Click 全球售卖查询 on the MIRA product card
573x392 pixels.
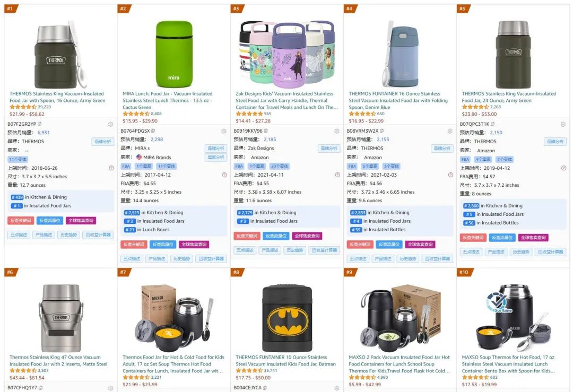tap(194, 245)
